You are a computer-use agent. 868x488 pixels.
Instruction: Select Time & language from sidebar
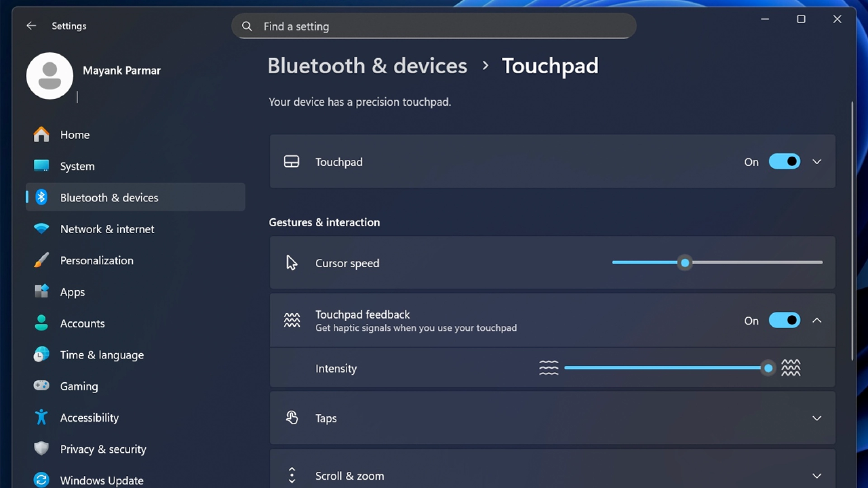(x=41, y=355)
